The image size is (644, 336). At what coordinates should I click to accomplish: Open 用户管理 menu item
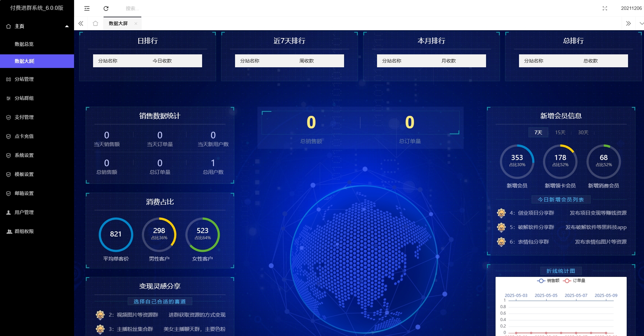pyautogui.click(x=24, y=212)
